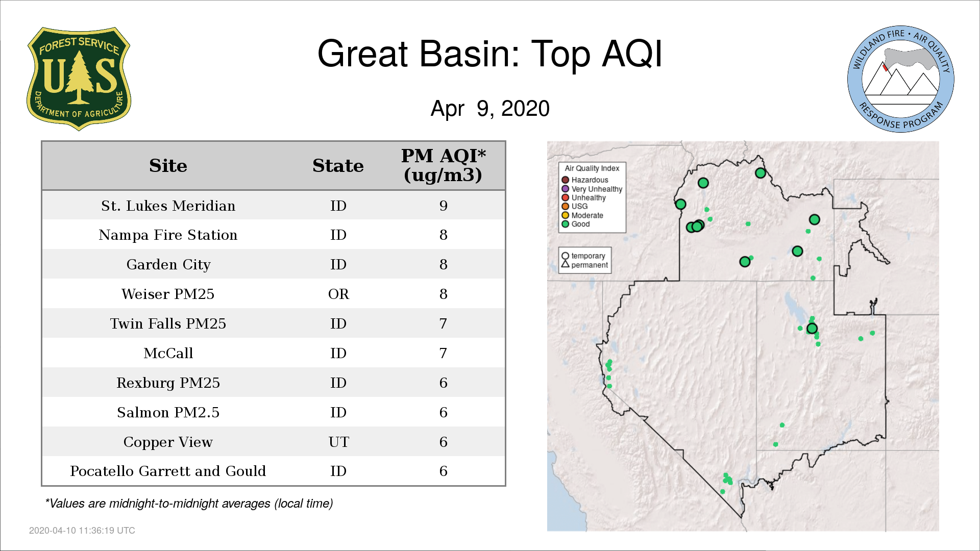Click the McCall site name
The width and height of the screenshot is (980, 551).
[168, 353]
